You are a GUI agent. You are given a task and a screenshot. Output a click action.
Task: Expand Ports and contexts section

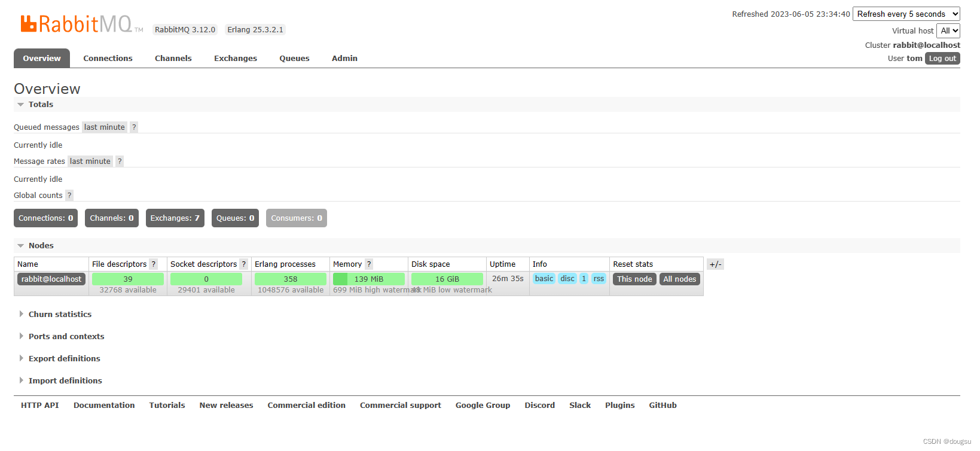click(x=66, y=337)
